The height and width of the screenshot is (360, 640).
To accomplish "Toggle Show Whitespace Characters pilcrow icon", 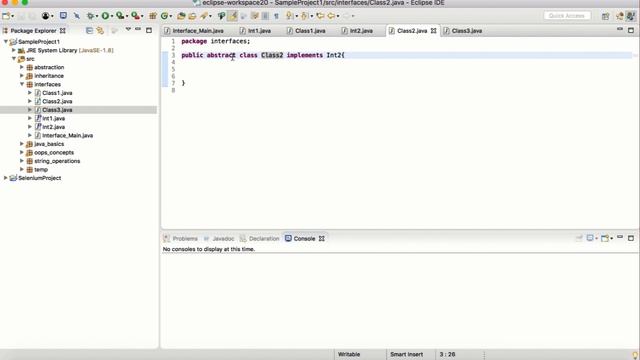I will pyautogui.click(x=276, y=16).
